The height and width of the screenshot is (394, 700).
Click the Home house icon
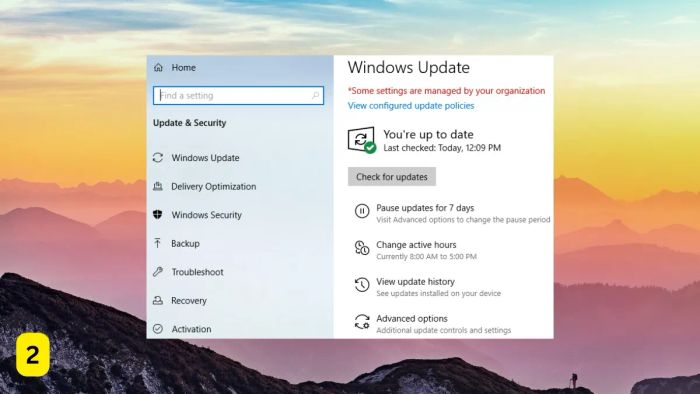(x=158, y=67)
